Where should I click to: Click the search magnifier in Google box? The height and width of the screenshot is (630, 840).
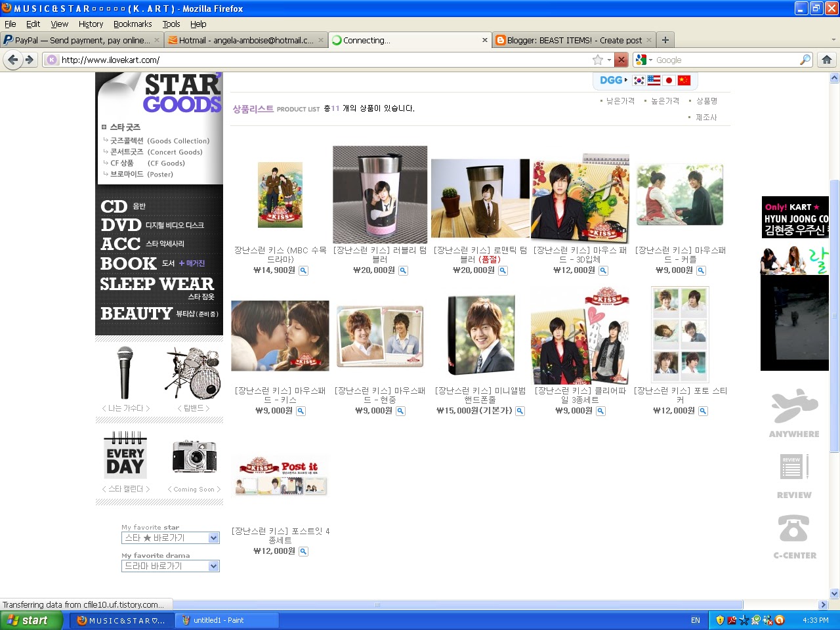tap(805, 60)
